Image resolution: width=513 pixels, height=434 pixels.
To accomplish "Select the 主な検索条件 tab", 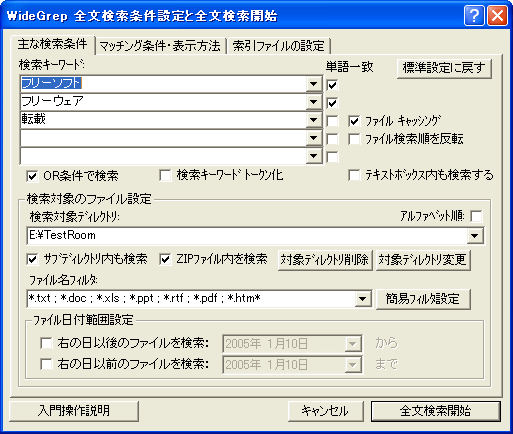I will [53, 45].
